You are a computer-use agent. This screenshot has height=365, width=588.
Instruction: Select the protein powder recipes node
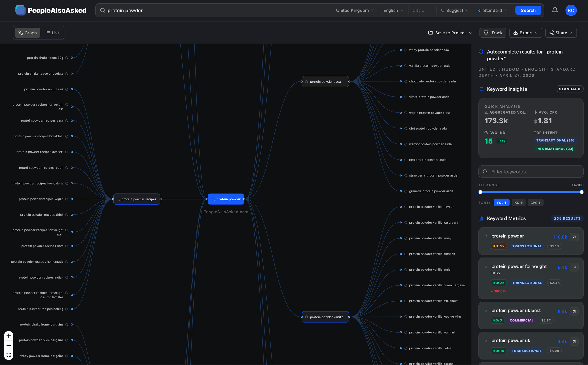tap(137, 199)
